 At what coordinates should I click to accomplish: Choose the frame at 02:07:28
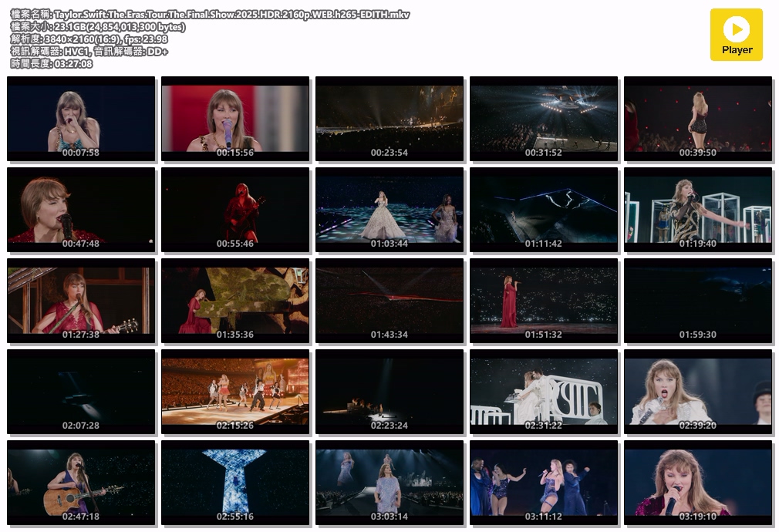pyautogui.click(x=81, y=392)
